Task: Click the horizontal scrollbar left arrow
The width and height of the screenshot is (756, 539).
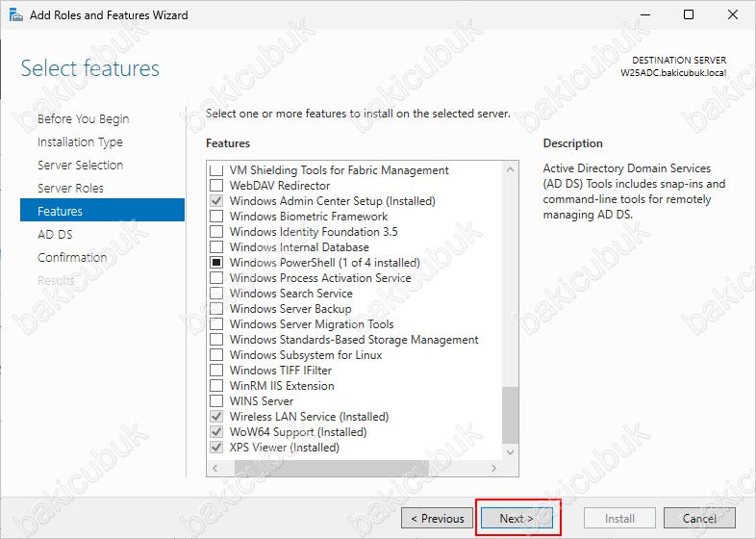Action: [214, 468]
